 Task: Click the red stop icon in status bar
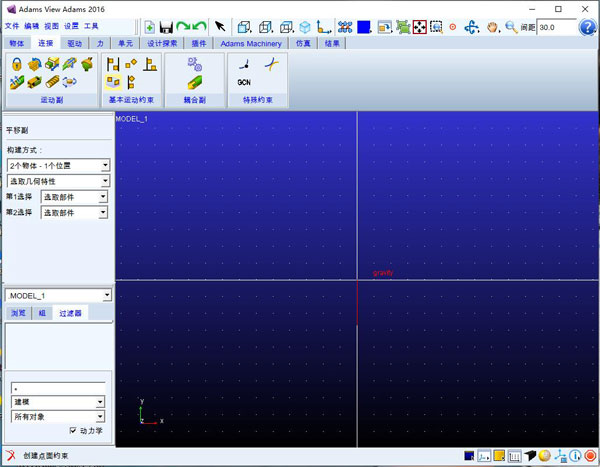click(x=590, y=456)
